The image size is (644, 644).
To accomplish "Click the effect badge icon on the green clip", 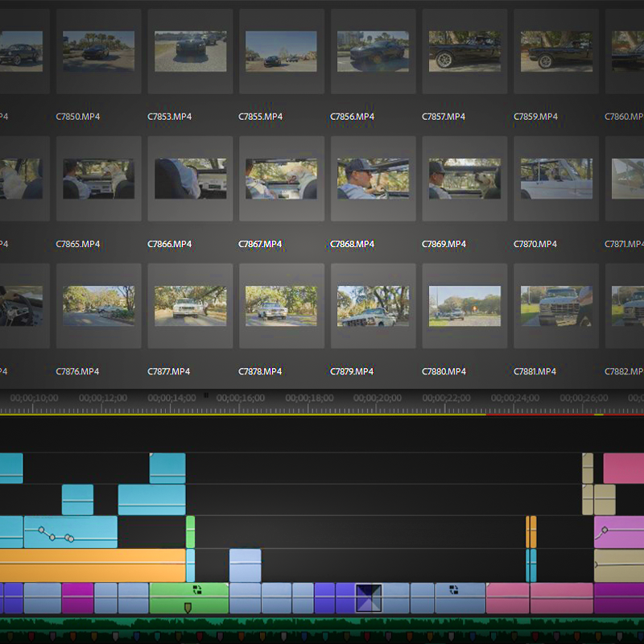I will 197,590.
